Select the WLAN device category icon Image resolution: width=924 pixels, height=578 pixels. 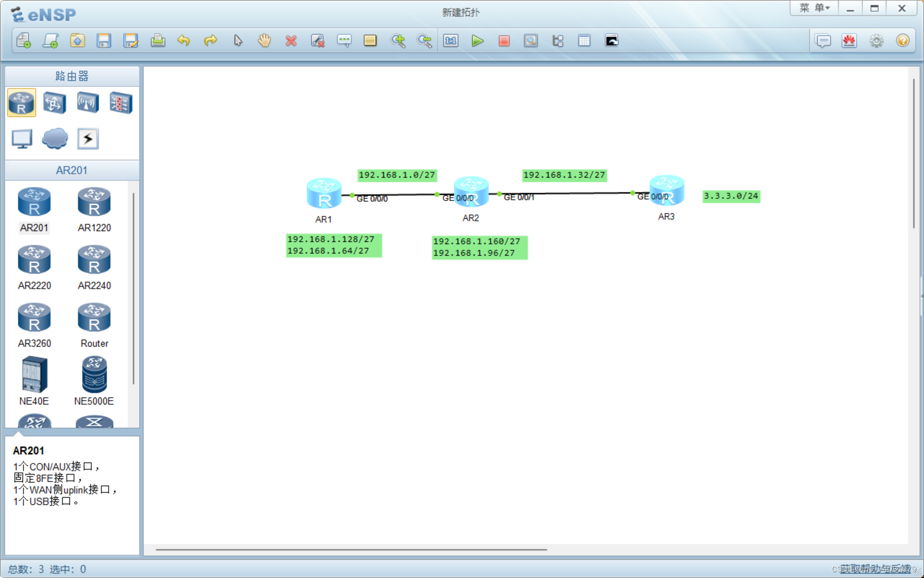[88, 103]
